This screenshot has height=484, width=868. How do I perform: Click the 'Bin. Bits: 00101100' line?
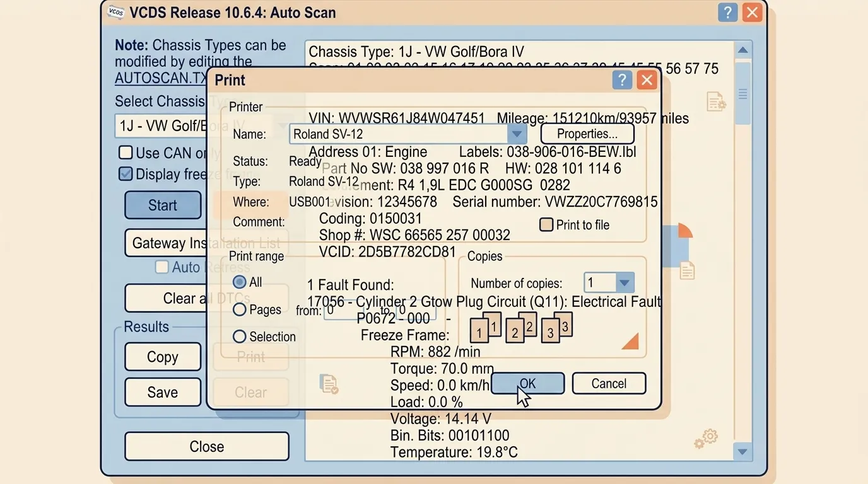450,435
